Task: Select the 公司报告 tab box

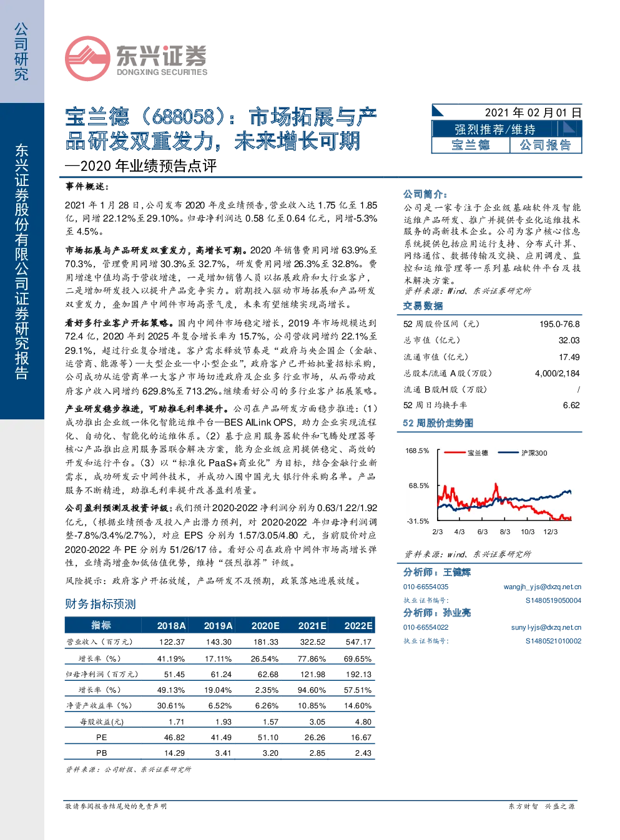Action: pyautogui.click(x=546, y=145)
